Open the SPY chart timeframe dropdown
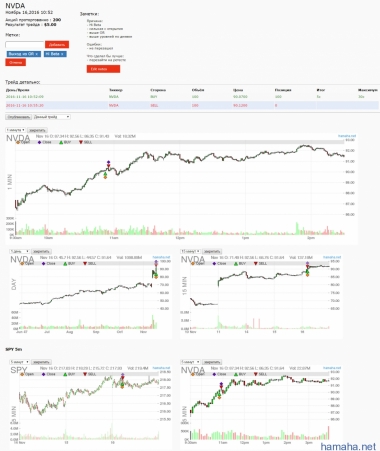380x451 pixels. [x=20, y=362]
